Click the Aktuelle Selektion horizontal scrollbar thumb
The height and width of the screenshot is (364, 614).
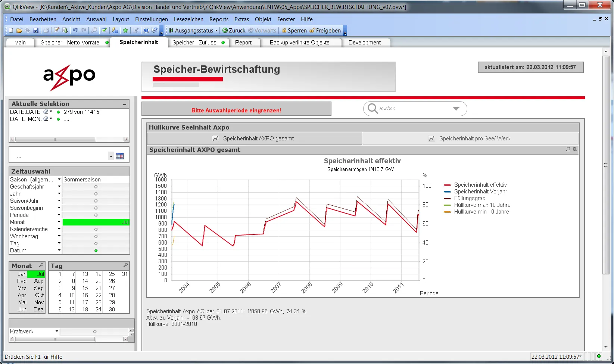pos(55,139)
